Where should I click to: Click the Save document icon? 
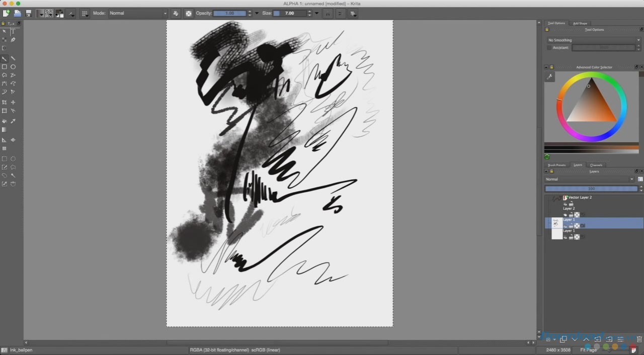pos(29,14)
